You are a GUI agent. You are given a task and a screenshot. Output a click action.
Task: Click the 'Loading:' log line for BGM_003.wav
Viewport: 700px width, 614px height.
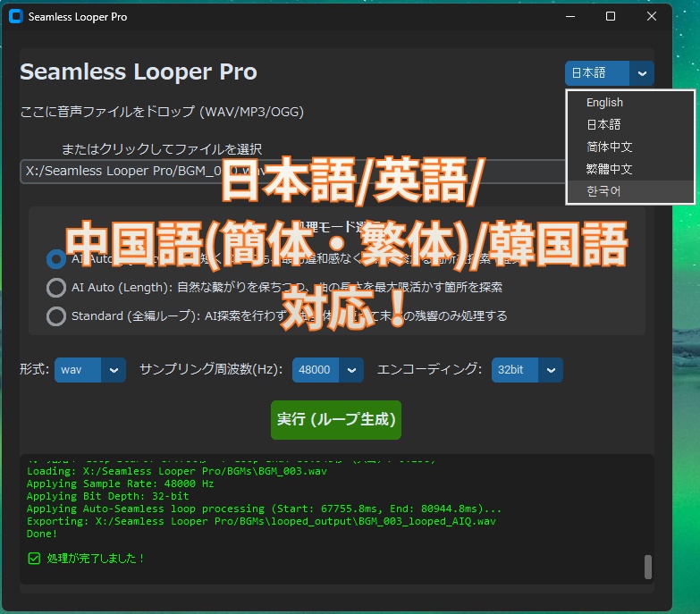[x=177, y=471]
